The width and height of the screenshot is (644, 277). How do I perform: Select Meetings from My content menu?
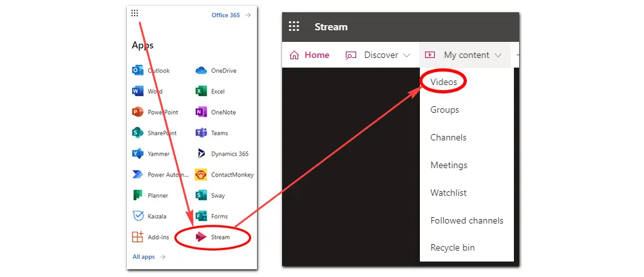[448, 165]
